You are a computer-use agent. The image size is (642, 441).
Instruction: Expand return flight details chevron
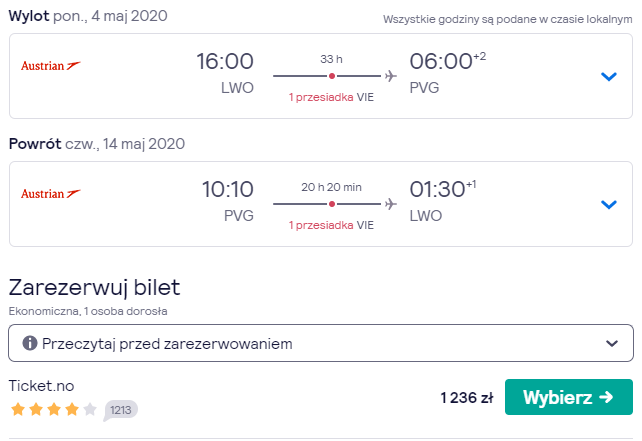coord(608,204)
